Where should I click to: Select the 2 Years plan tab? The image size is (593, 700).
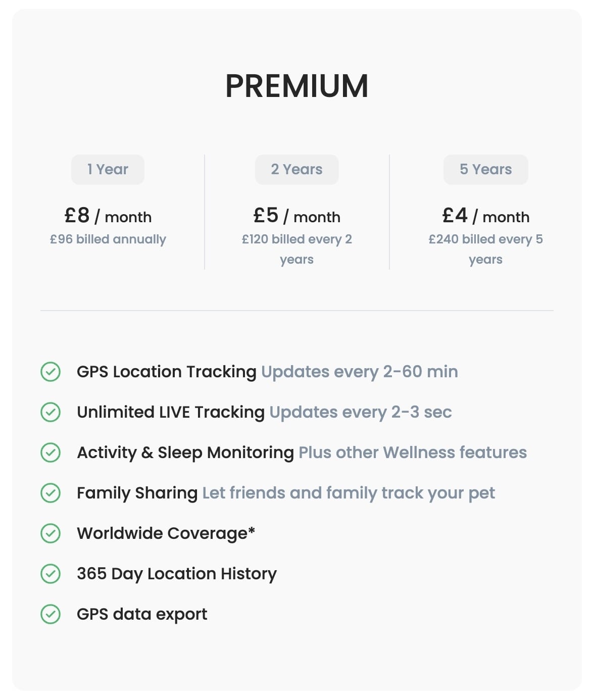click(x=296, y=170)
